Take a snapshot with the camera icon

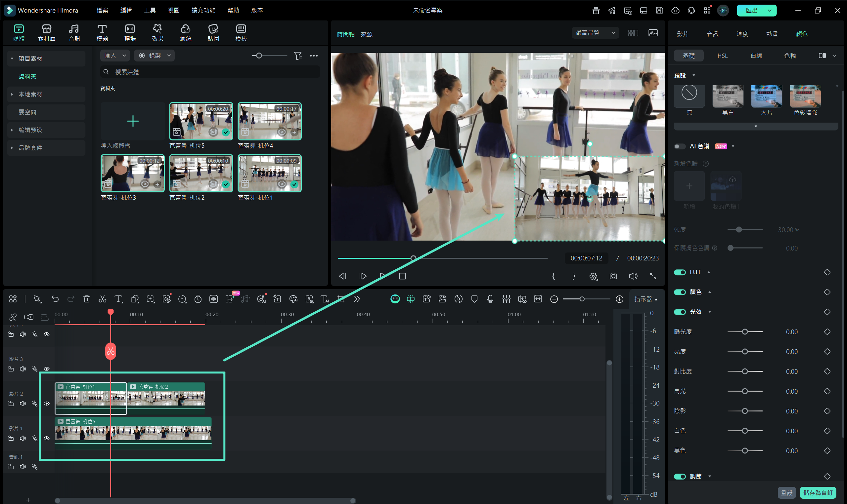pos(613,276)
